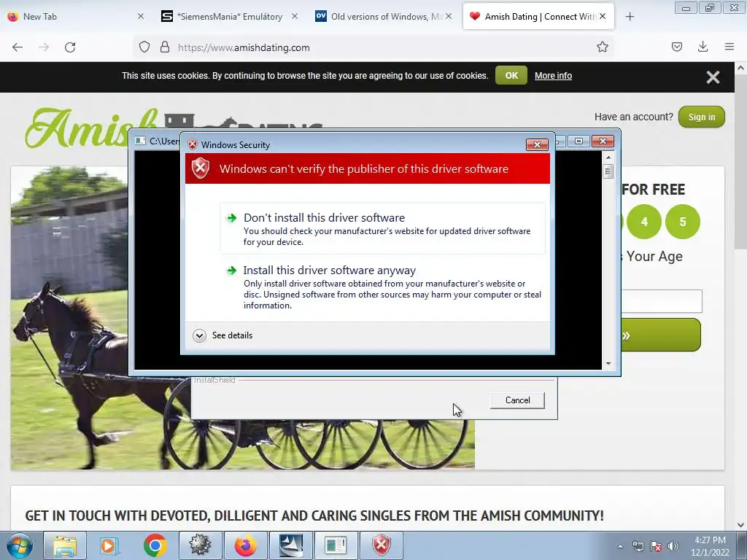Open the Downloads panel

tap(703, 47)
